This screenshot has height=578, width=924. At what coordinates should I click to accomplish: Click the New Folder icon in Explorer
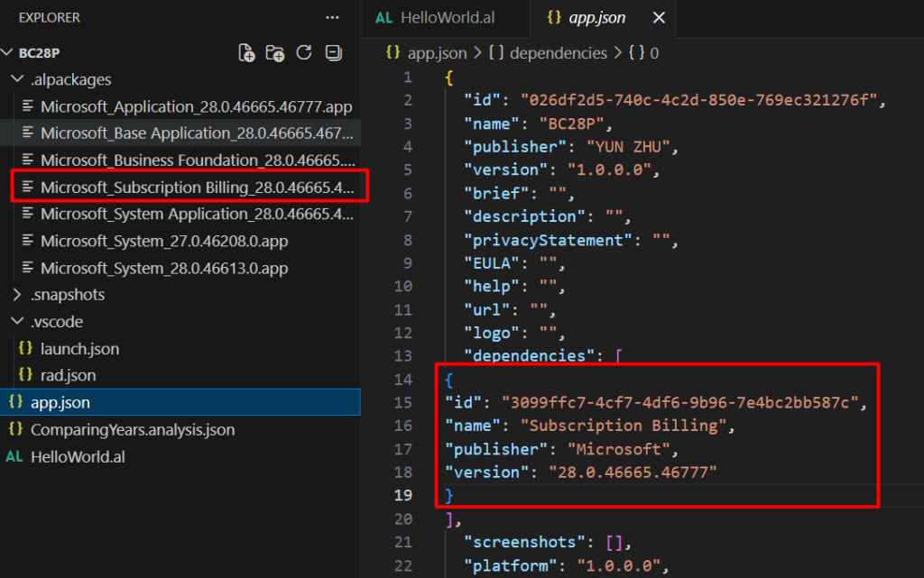pyautogui.click(x=275, y=52)
